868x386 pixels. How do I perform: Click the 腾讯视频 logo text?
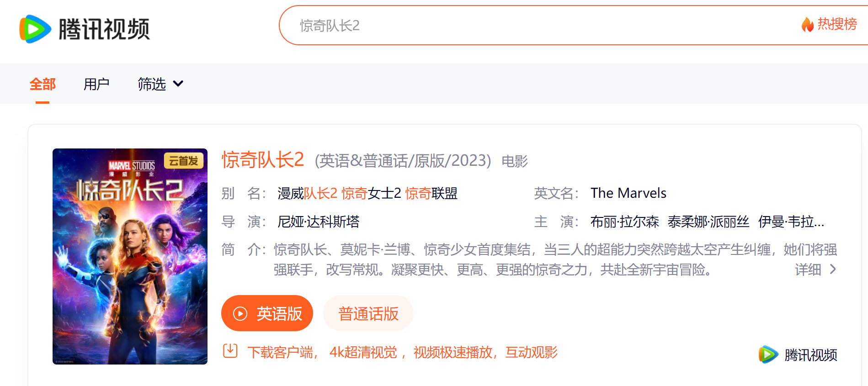point(104,29)
